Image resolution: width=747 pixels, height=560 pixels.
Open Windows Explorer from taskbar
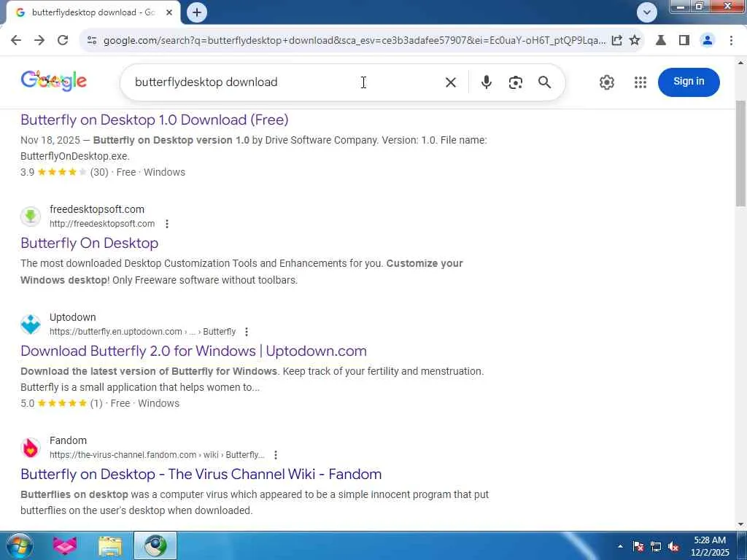[x=110, y=545]
